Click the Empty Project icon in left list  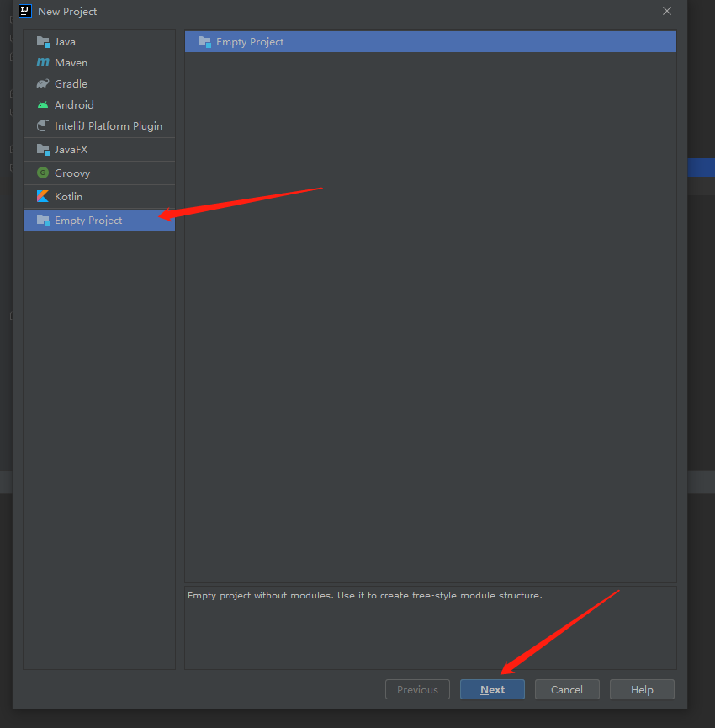tap(43, 220)
